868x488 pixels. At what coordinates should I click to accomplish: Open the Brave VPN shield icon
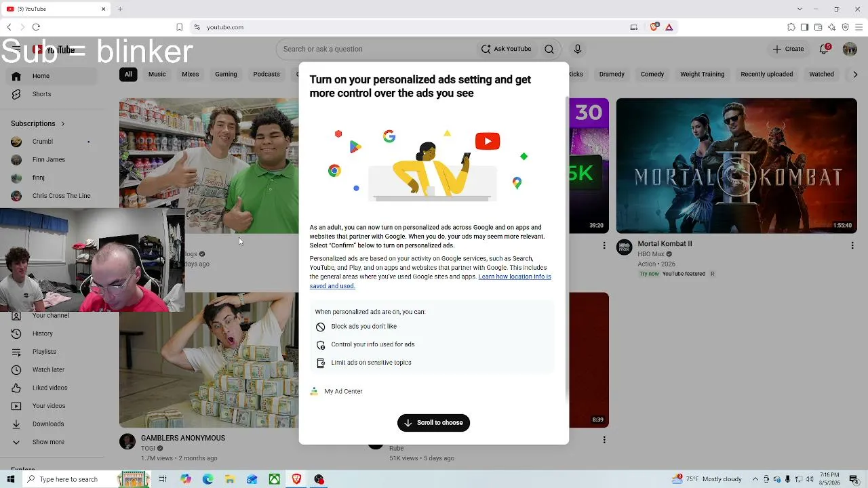pos(845,27)
